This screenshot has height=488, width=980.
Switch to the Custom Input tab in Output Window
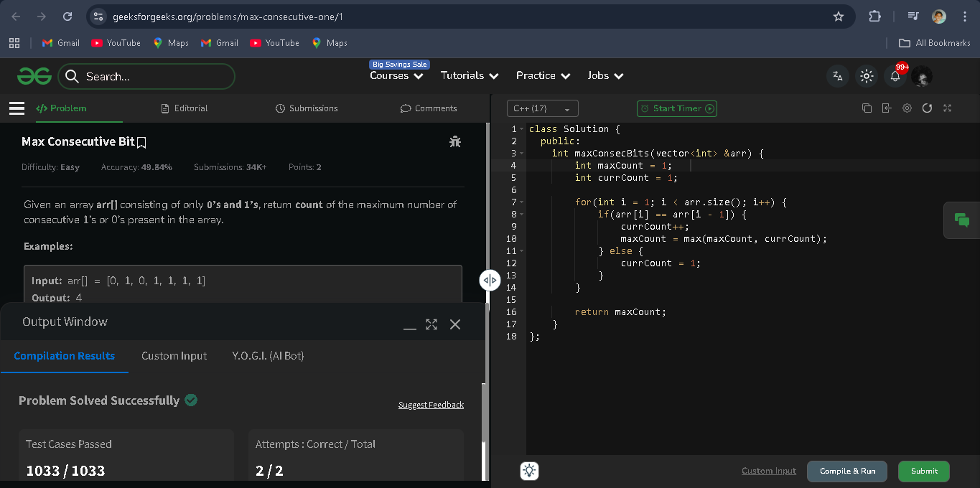(x=174, y=356)
